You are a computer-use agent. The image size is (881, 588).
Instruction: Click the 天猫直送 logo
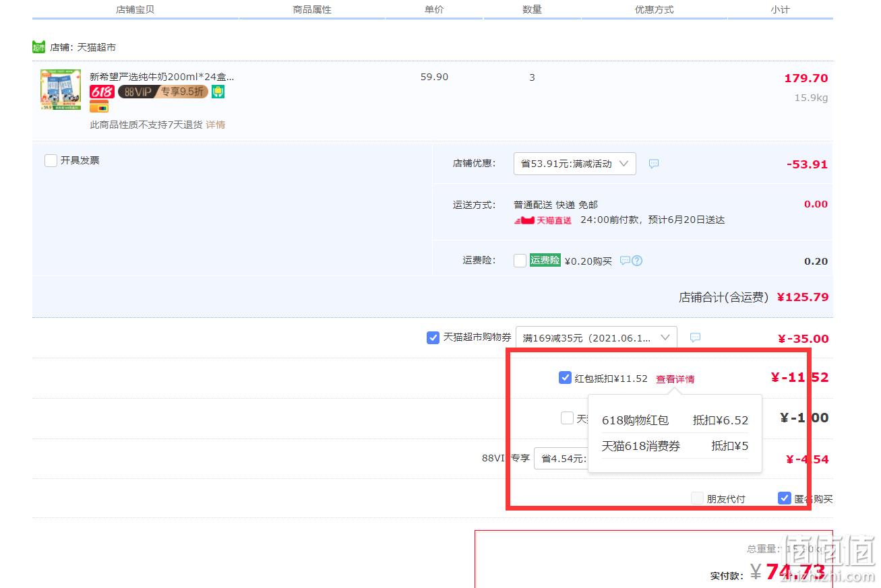coord(543,220)
